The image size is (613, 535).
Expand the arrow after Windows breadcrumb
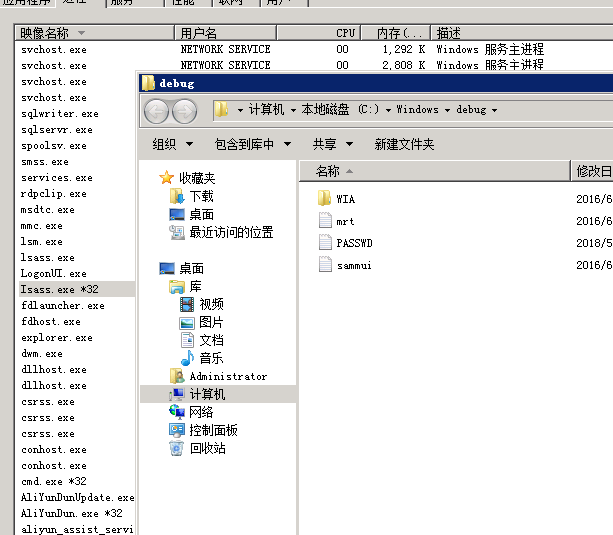coord(447,110)
